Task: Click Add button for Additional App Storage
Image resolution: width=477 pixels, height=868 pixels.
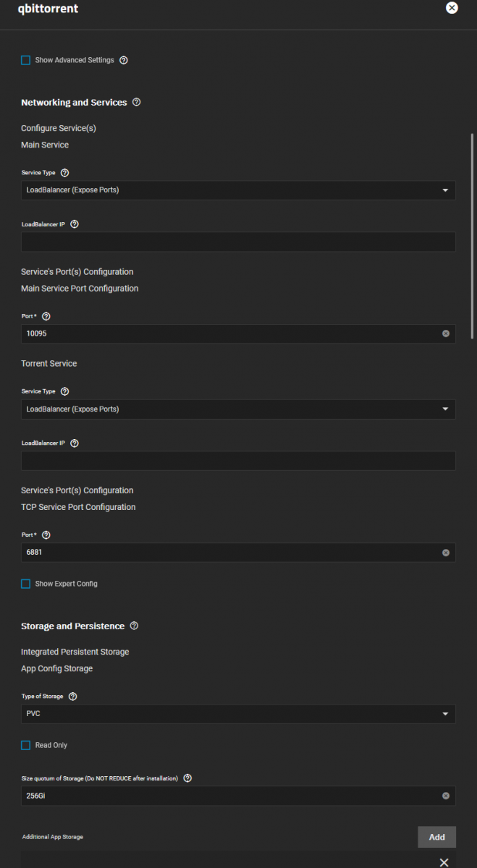Action: 436,837
